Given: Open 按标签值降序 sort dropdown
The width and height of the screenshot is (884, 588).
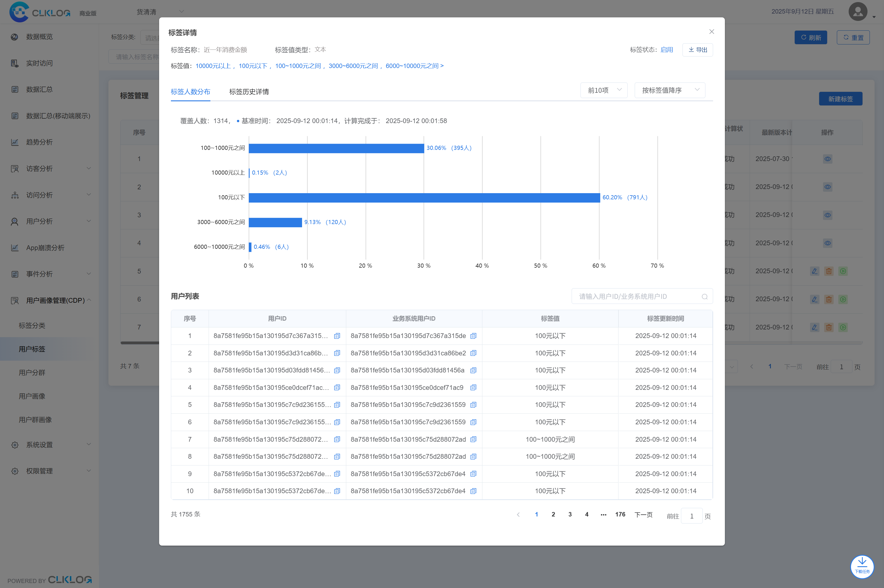Looking at the screenshot, I should click(x=669, y=90).
